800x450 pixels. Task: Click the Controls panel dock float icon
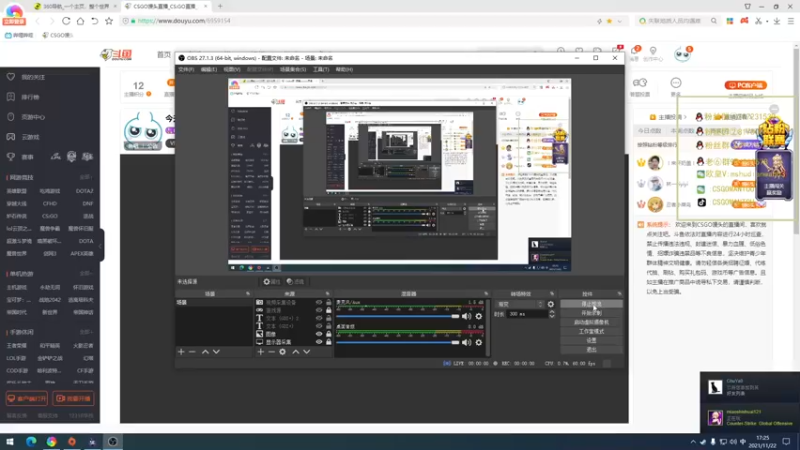point(619,294)
